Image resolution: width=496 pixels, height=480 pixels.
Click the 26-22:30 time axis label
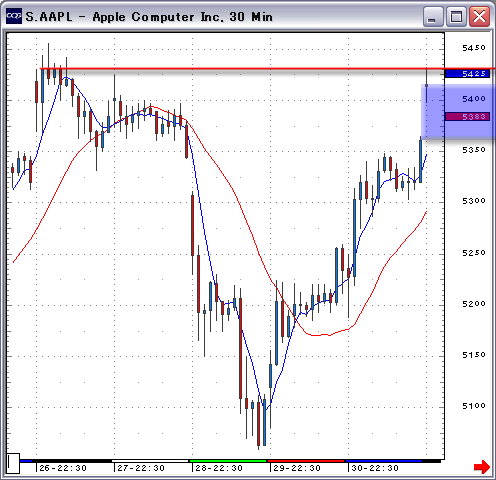(x=63, y=468)
